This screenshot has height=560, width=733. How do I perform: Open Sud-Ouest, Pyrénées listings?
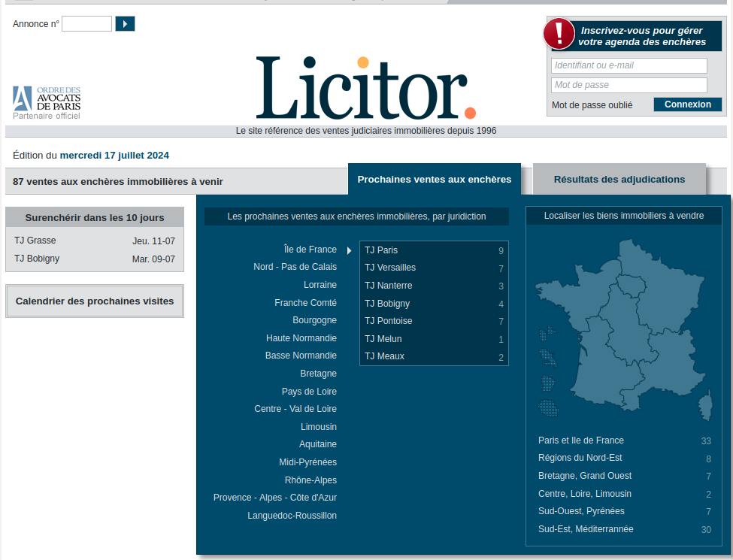[x=625, y=511]
